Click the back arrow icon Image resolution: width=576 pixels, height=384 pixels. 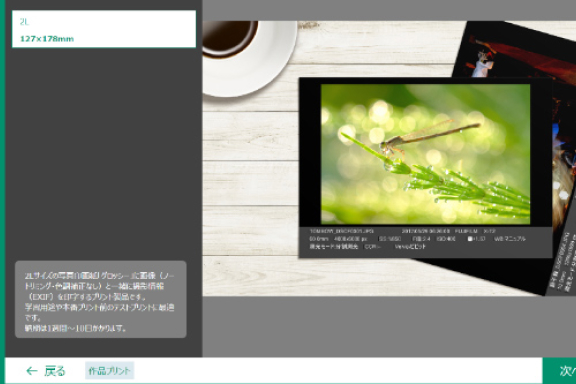coord(32,371)
